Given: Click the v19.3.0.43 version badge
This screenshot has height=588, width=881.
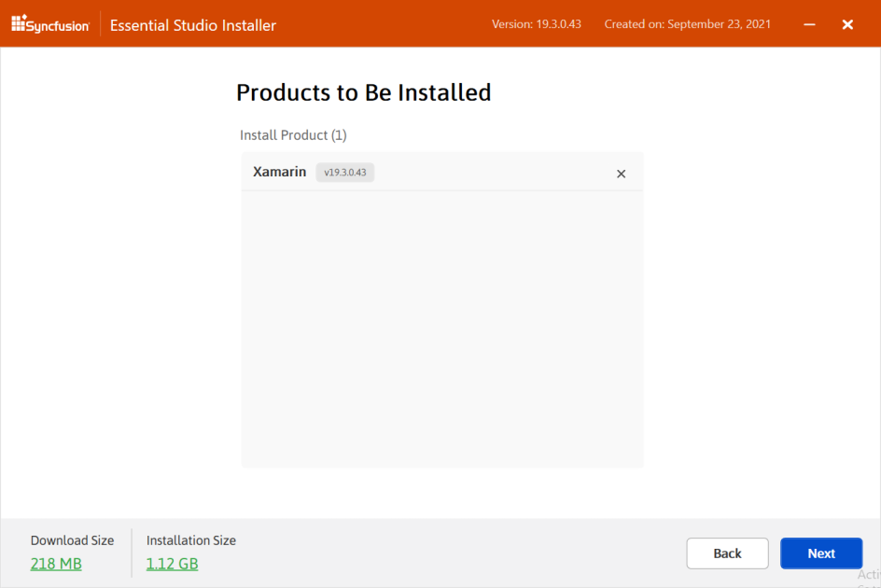Looking at the screenshot, I should point(345,173).
